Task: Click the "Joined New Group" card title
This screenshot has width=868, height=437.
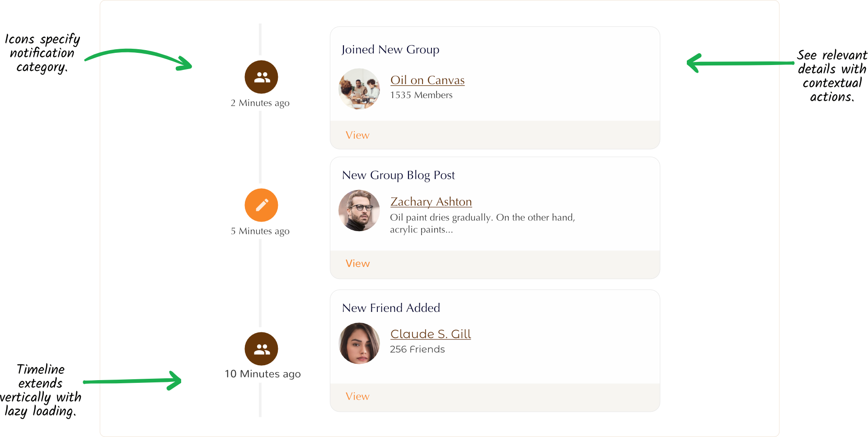Action: tap(390, 50)
